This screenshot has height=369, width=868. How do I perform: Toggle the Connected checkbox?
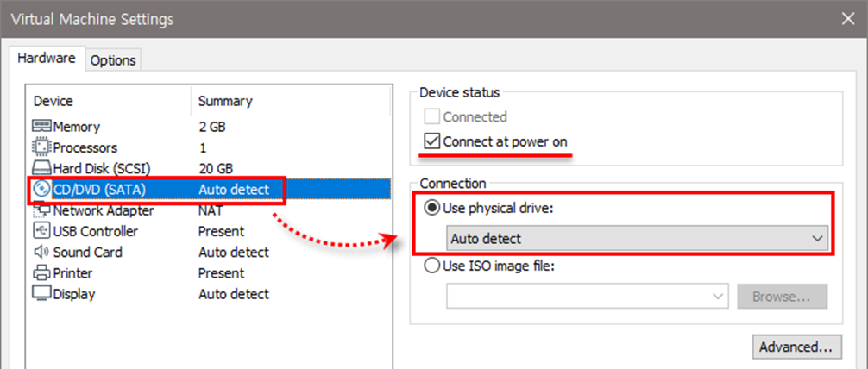pyautogui.click(x=431, y=117)
